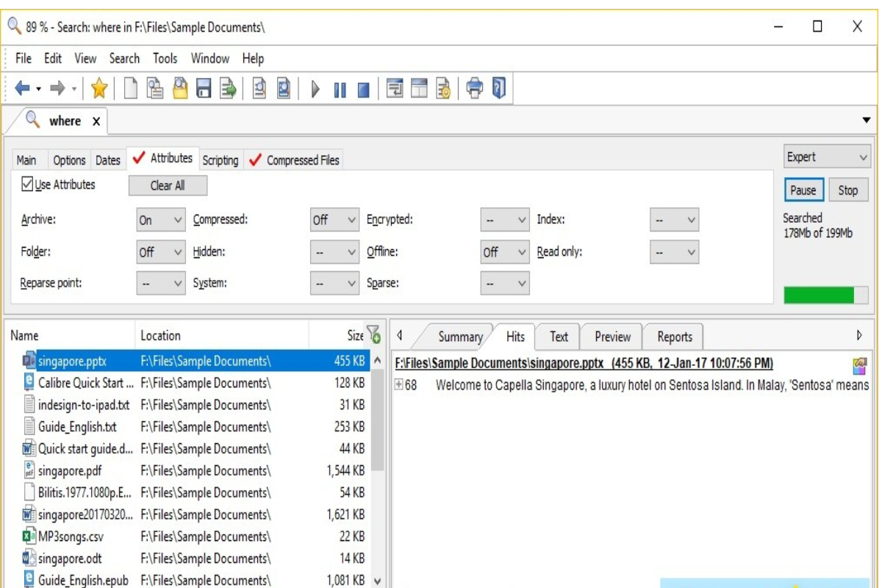Click the square stop icon in toolbar
The image size is (882, 588).
(x=363, y=90)
